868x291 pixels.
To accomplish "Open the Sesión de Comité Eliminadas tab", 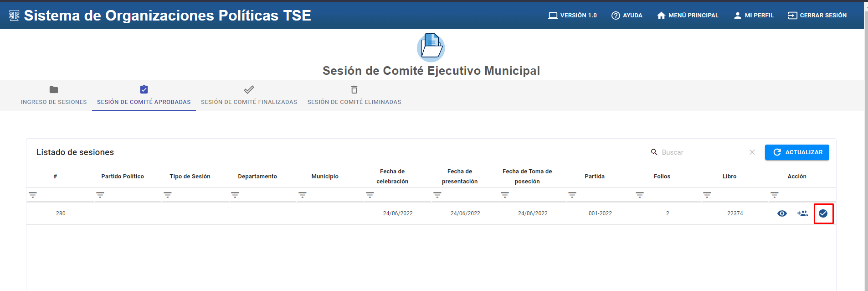I will coord(354,96).
